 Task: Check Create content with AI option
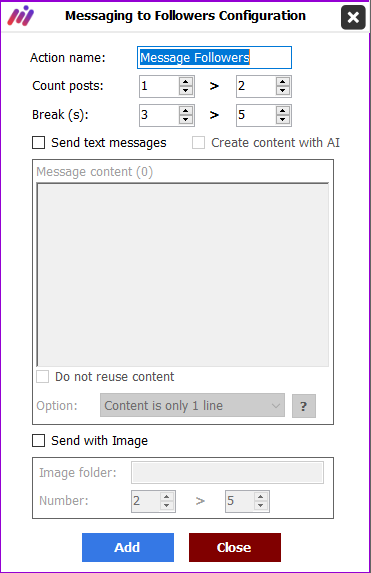[x=198, y=143]
